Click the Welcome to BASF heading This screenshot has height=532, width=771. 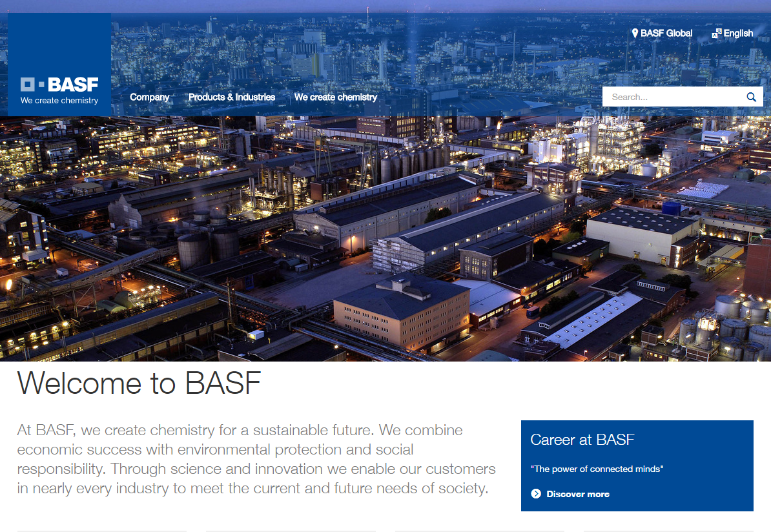pos(139,382)
